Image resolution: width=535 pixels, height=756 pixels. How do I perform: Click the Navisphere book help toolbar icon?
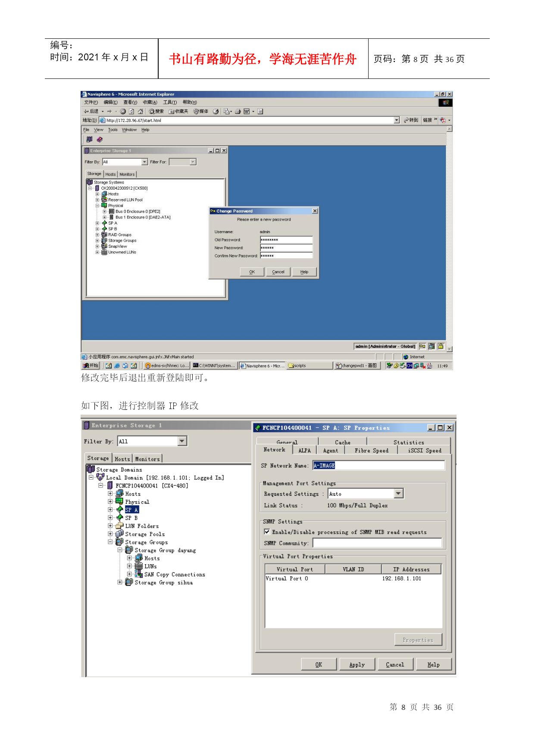[100, 139]
